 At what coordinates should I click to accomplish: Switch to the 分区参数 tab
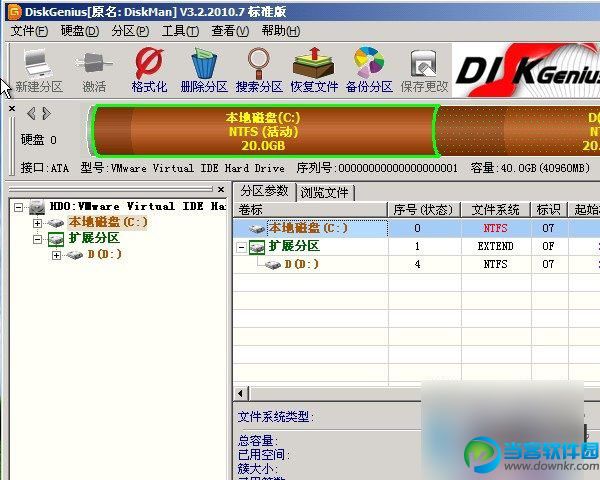(264, 191)
